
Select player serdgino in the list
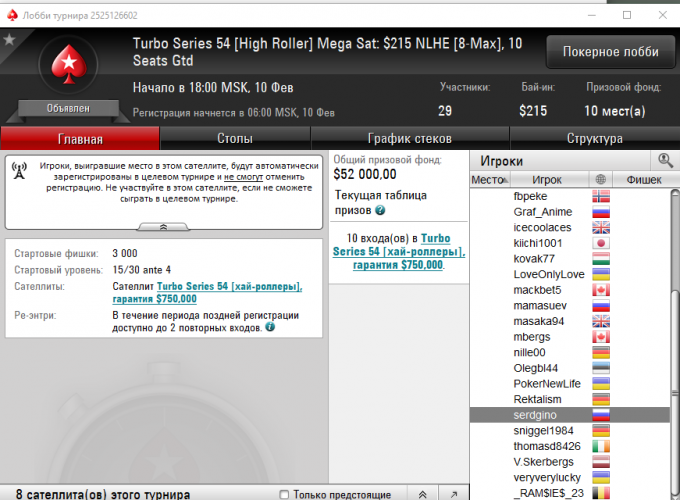[x=570, y=415]
